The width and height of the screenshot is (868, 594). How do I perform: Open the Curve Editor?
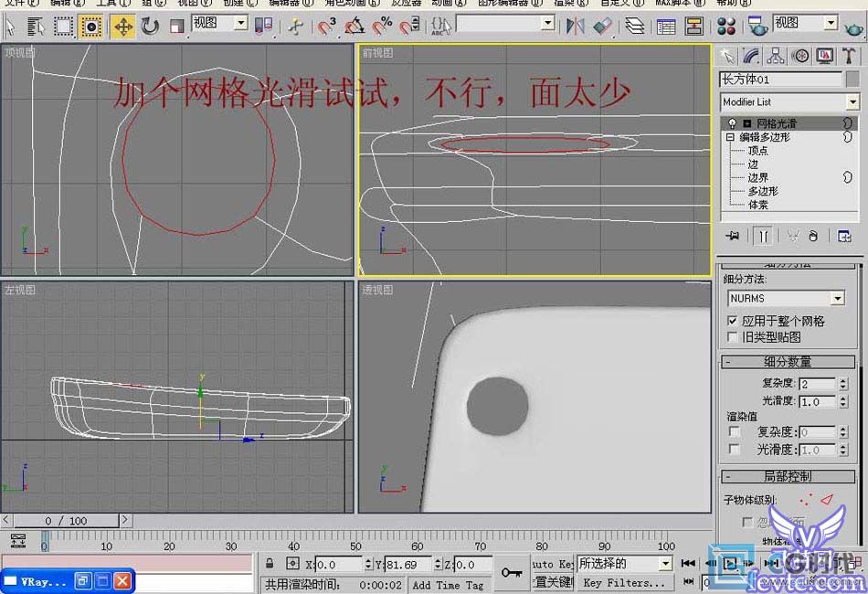tap(666, 26)
